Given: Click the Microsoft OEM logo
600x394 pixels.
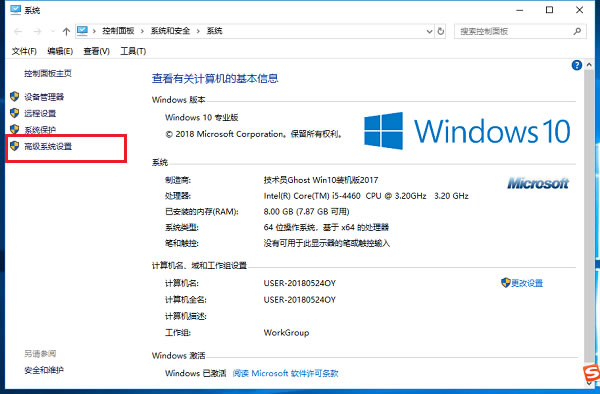Looking at the screenshot, I should coord(538,183).
